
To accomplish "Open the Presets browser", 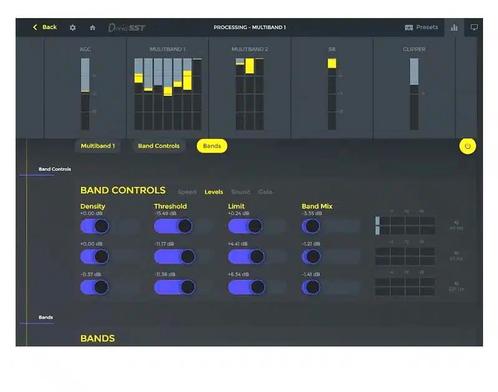I will pos(421,27).
